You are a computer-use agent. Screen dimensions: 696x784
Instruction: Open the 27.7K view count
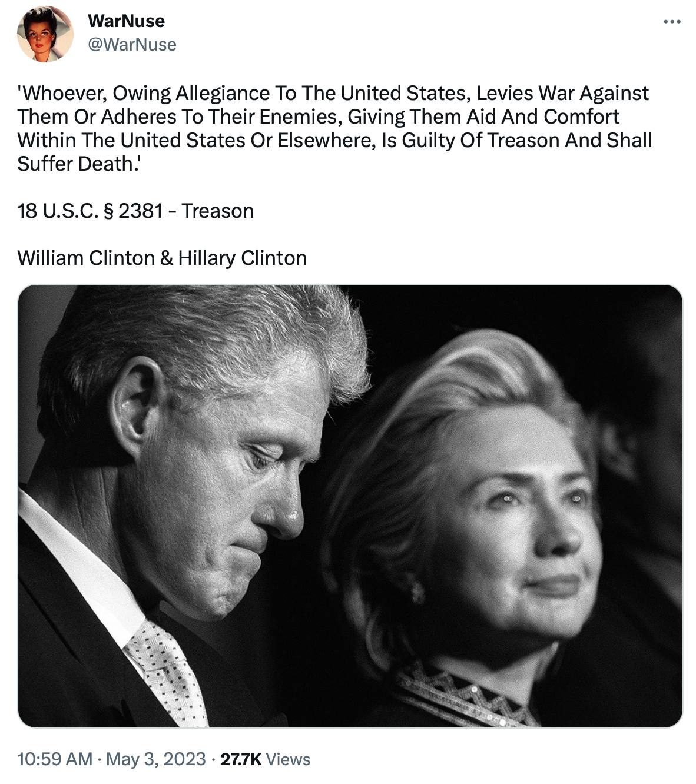pyautogui.click(x=240, y=759)
